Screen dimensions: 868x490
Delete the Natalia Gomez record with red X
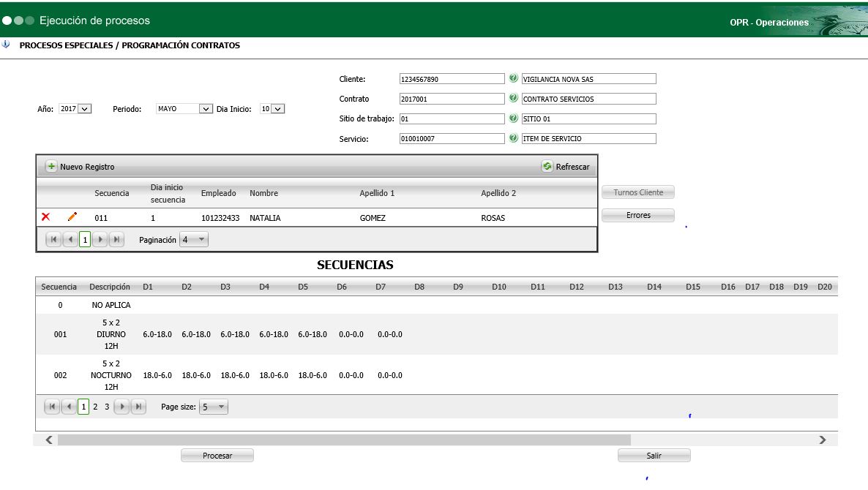point(46,216)
